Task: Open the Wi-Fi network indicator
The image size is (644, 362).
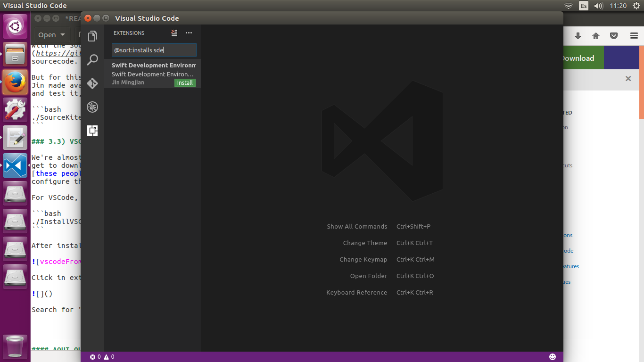Action: pyautogui.click(x=569, y=6)
